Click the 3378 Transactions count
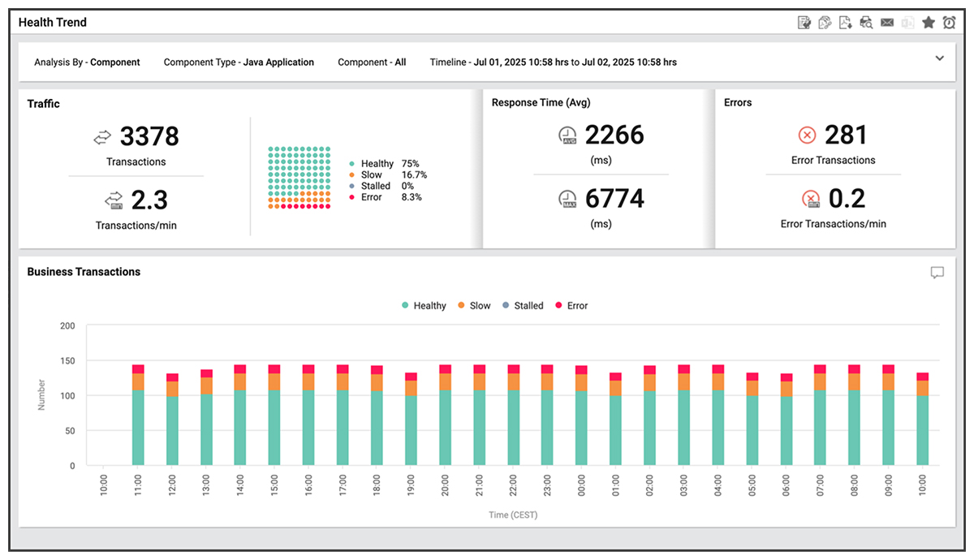Screen dimensions: 974x560 pyautogui.click(x=149, y=136)
